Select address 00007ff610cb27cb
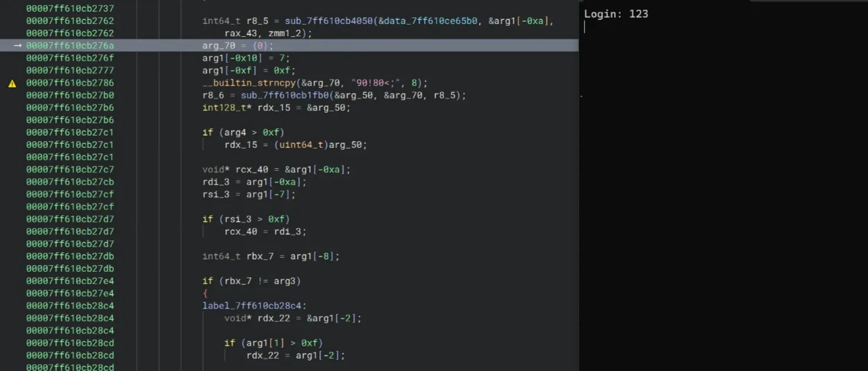Viewport: 868px width, 371px height. click(x=70, y=182)
